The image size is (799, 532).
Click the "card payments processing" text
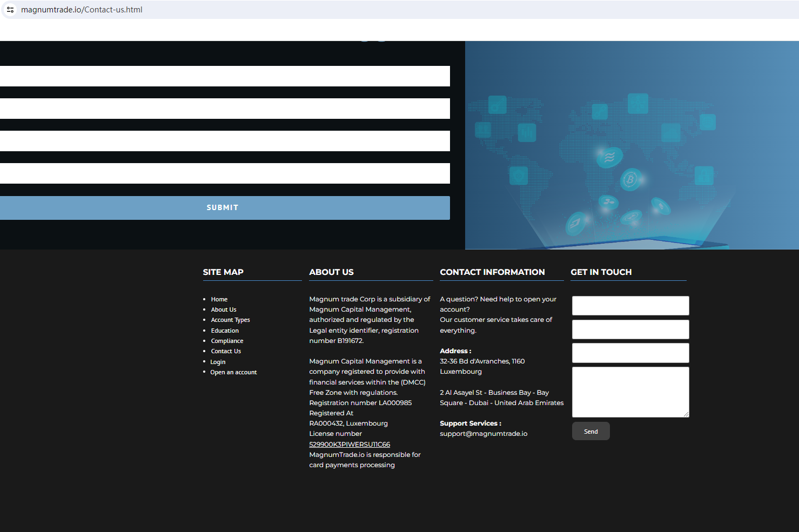click(x=352, y=465)
